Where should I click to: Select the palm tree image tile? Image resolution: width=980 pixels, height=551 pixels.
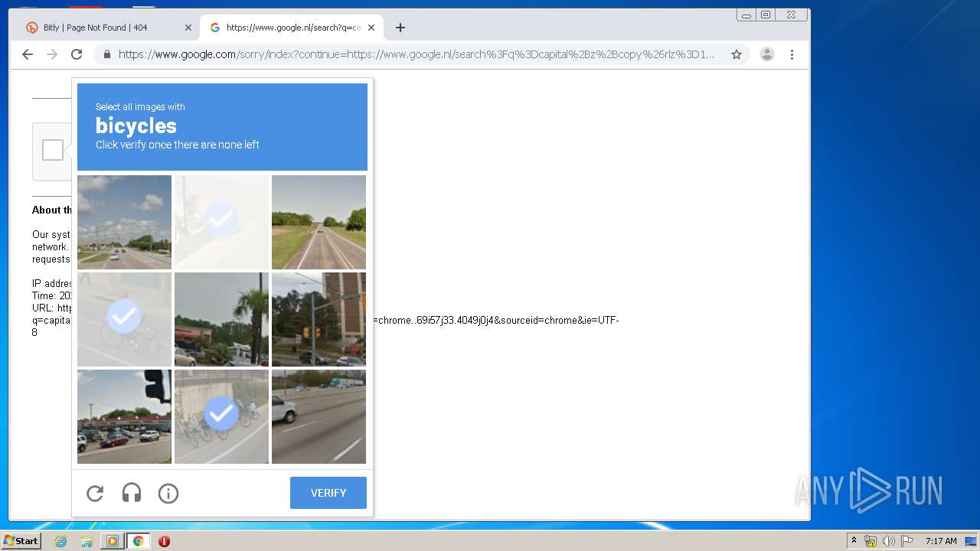(x=221, y=319)
